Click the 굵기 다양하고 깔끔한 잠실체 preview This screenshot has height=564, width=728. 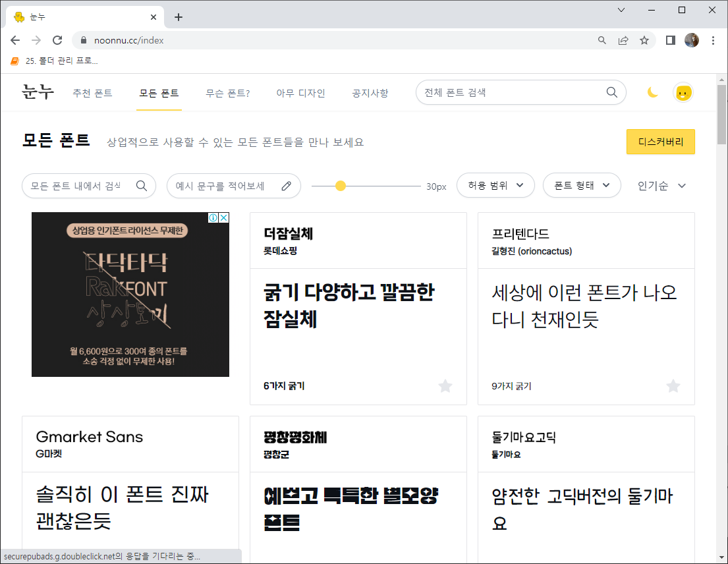click(x=349, y=306)
